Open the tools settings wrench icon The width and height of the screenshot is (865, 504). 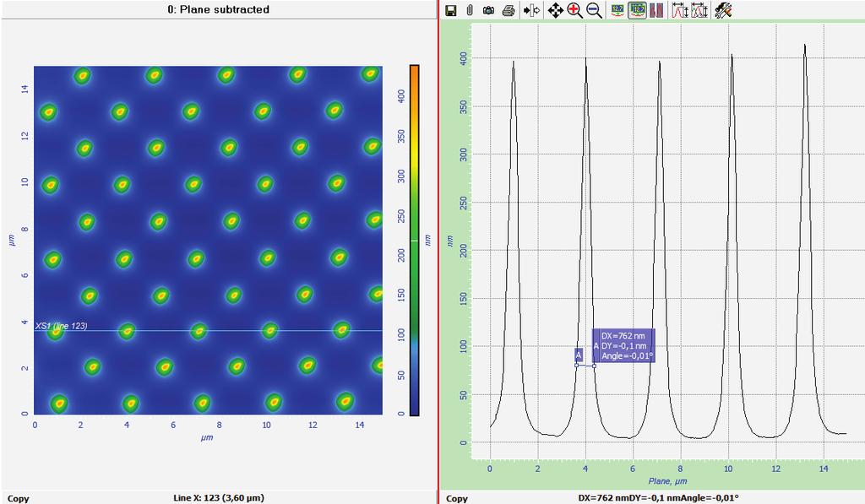(x=723, y=10)
